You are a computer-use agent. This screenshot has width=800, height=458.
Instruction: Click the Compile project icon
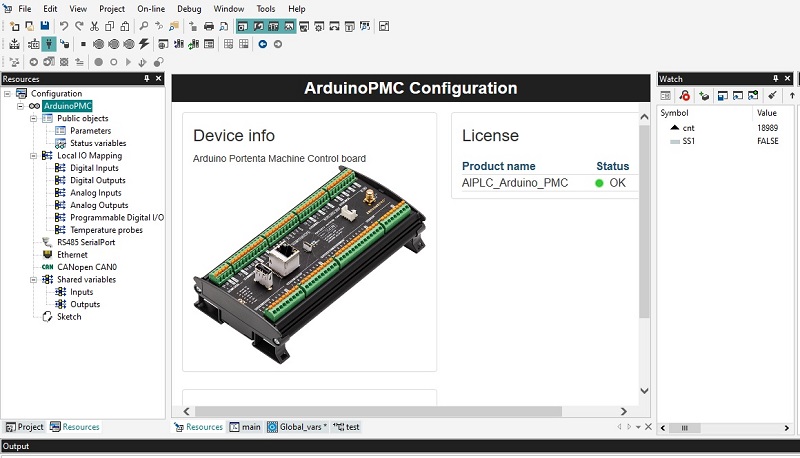14,44
